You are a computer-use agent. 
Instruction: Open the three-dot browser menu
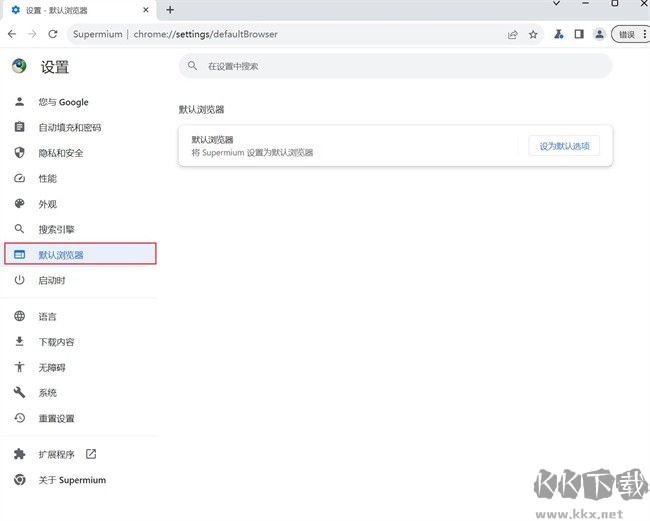pyautogui.click(x=645, y=34)
